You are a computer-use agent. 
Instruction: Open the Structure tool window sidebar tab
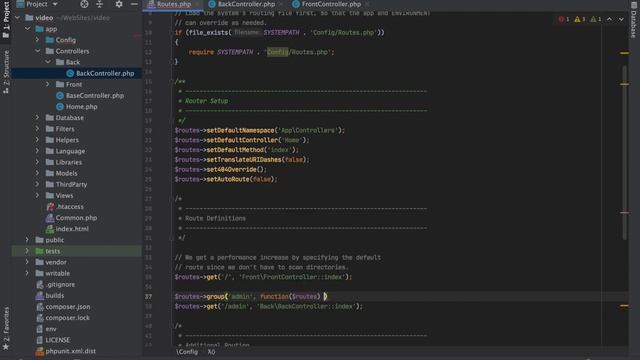click(6, 72)
